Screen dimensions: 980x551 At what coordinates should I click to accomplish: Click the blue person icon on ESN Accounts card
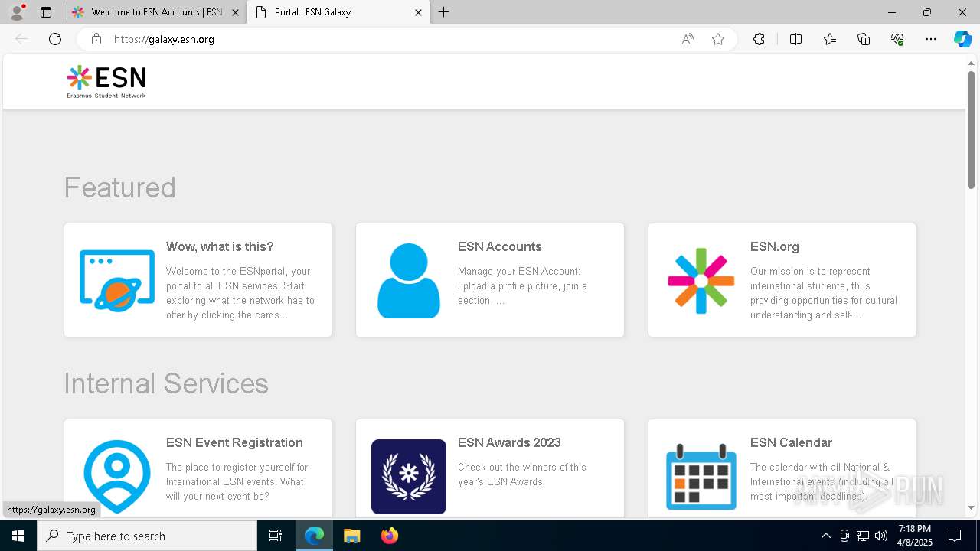[x=409, y=280]
